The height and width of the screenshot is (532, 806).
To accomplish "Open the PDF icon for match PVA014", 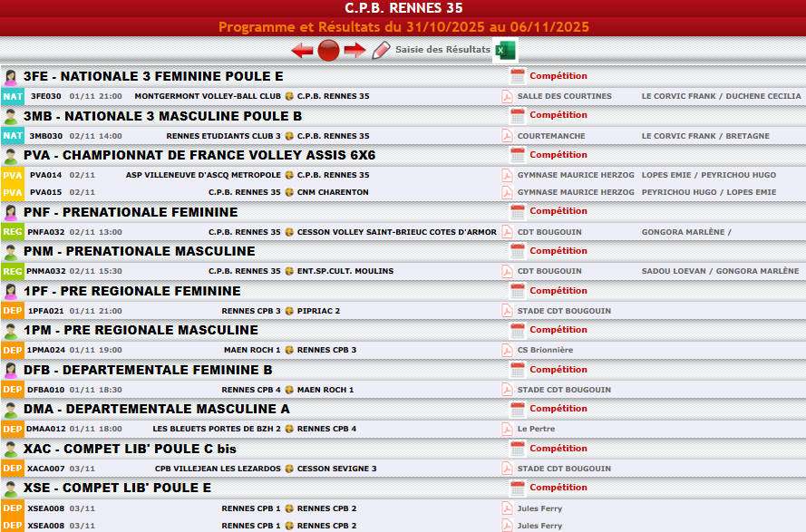I will 508,175.
